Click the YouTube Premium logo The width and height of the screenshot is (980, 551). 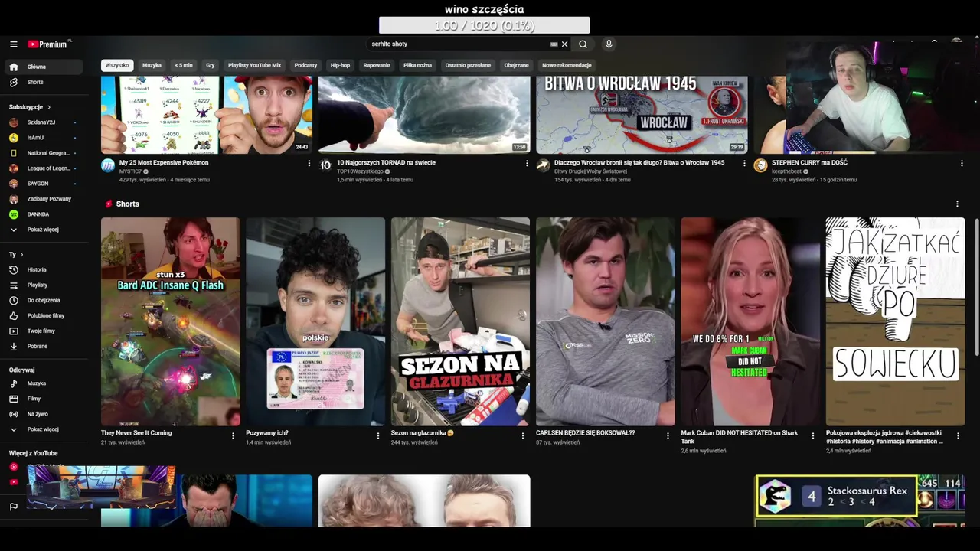pyautogui.click(x=49, y=44)
